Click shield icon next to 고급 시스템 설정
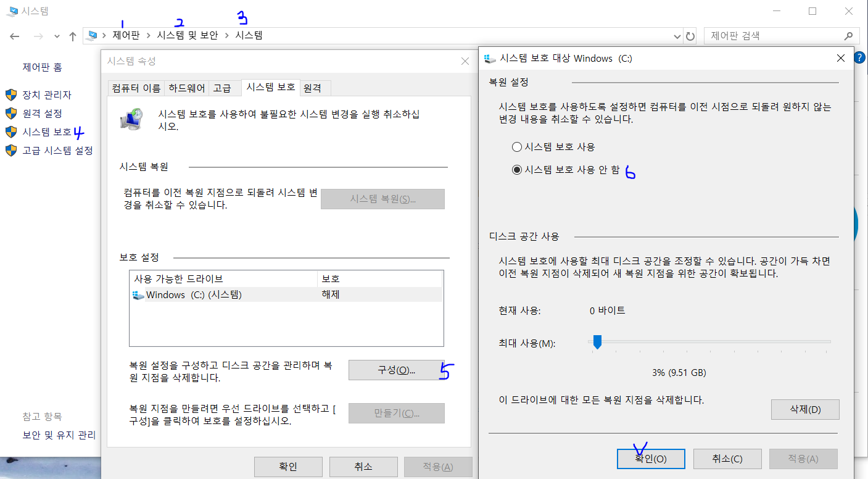Screen dimensions: 868x479 [x=11, y=150]
